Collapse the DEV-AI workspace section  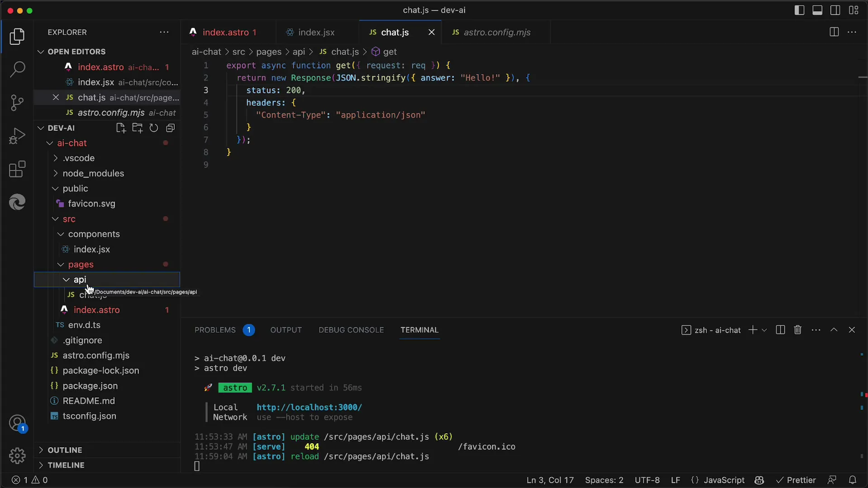(x=61, y=128)
